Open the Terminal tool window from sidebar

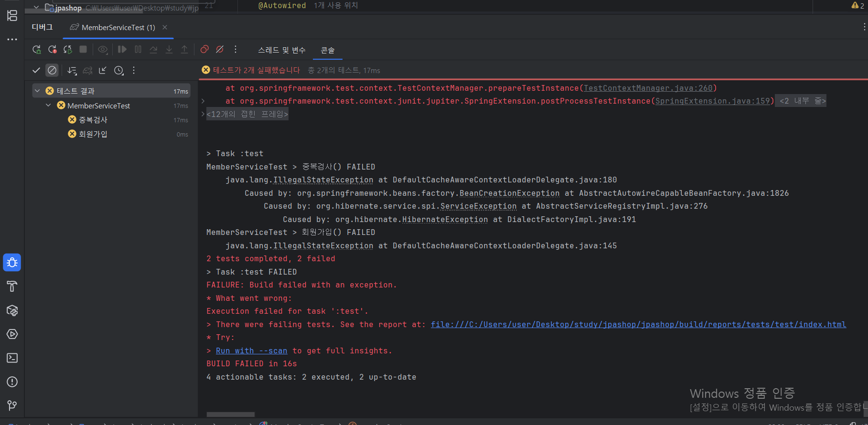[12, 358]
